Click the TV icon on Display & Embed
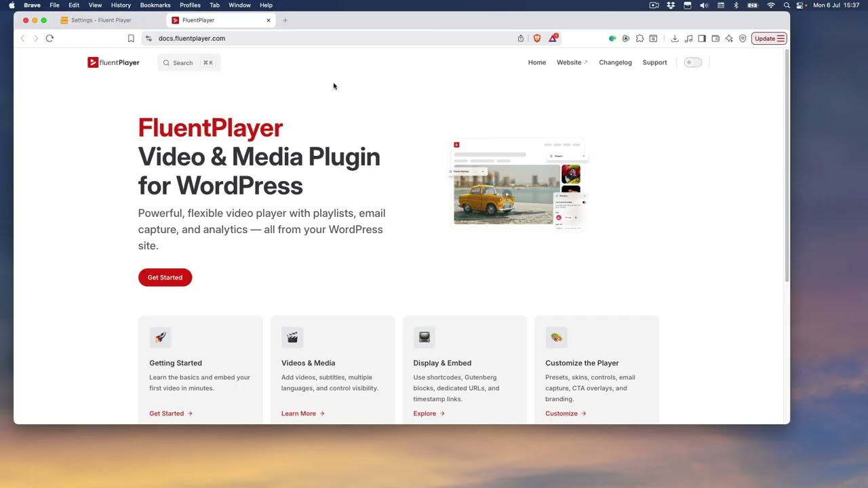The image size is (868, 488). pos(425,337)
